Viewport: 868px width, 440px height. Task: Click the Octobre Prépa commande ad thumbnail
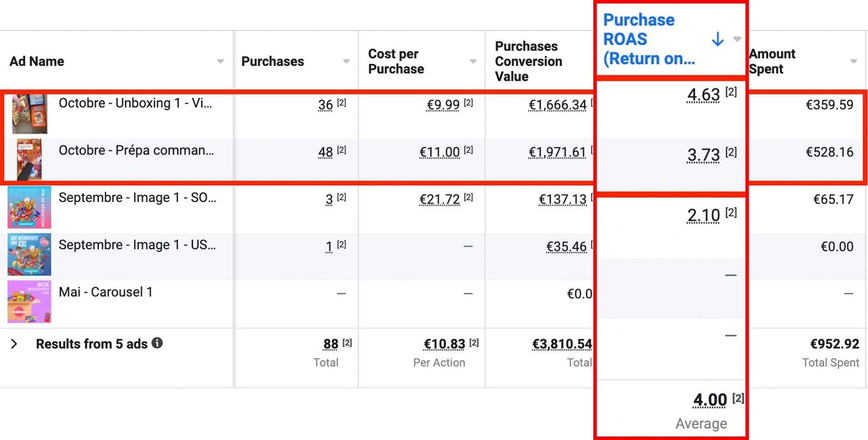tap(29, 159)
